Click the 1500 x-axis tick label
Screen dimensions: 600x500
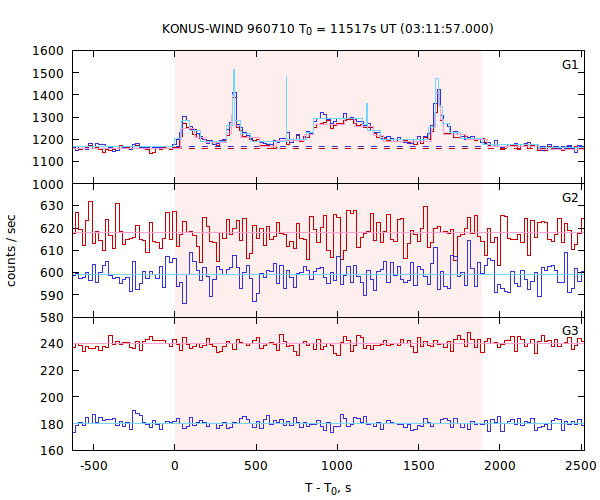(x=418, y=466)
